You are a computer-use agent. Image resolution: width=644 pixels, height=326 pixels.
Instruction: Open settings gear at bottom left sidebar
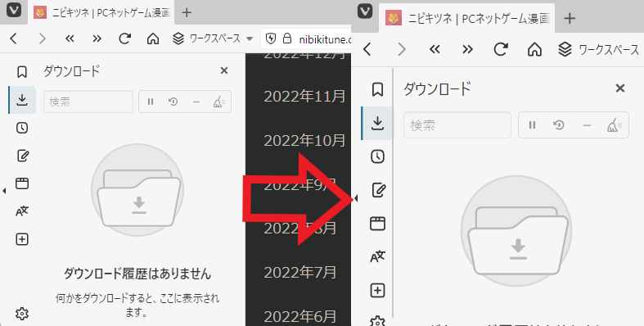pos(22,314)
